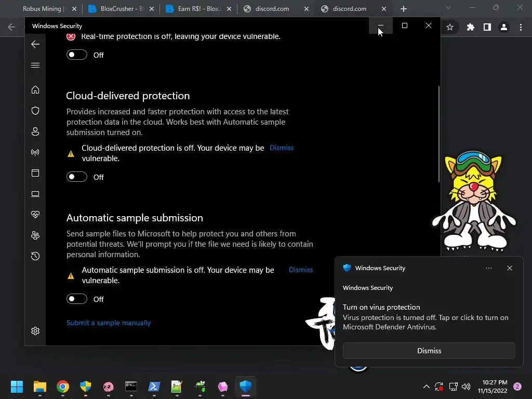Click Submit a sample manually link
This screenshot has width=532, height=399.
click(109, 323)
